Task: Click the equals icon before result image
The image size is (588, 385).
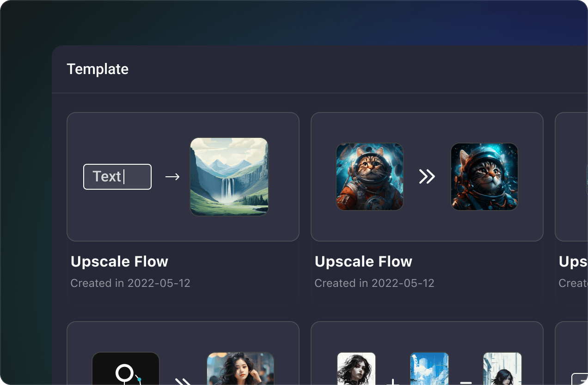Action: pyautogui.click(x=466, y=382)
